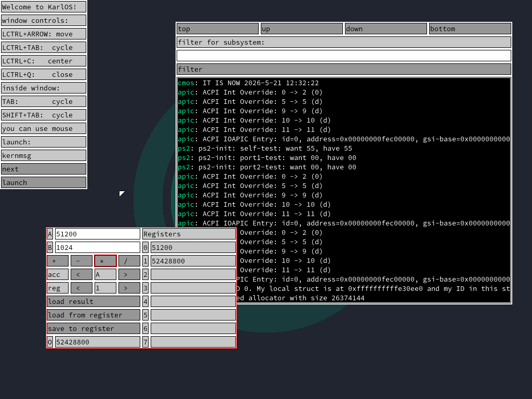This screenshot has height=399, width=532.
Task: Click the launch button in launcher panel
Action: (44, 182)
